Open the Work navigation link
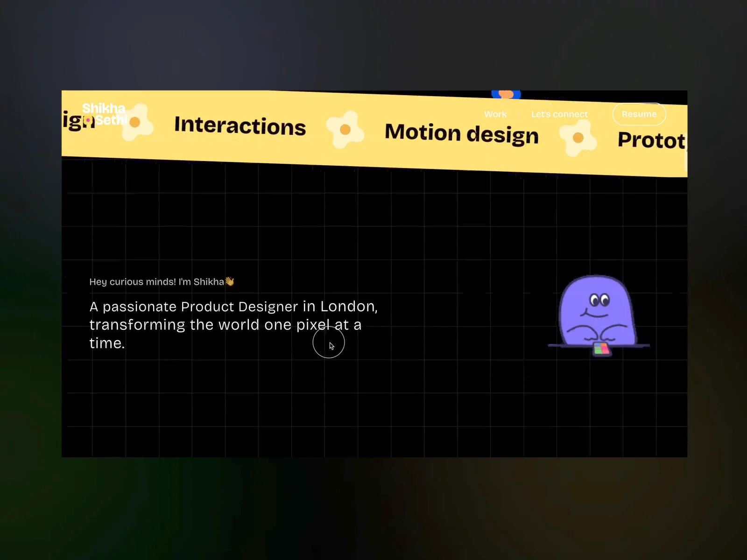The image size is (747, 560). 495,114
